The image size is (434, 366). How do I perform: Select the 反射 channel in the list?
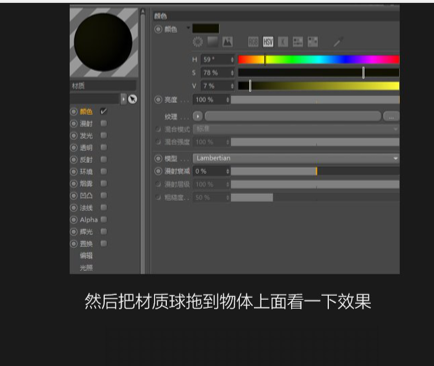pos(86,160)
